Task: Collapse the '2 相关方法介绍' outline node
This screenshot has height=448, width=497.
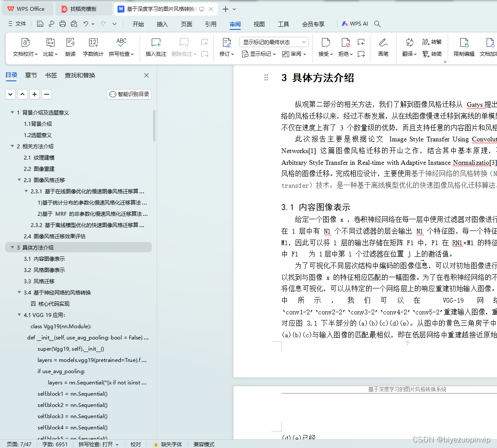Action: click(13, 146)
